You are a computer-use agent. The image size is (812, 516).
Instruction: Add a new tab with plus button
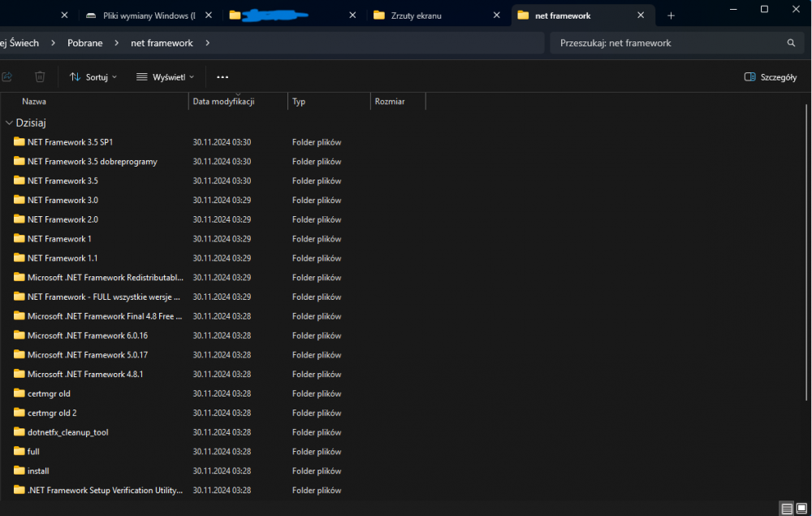coord(671,15)
